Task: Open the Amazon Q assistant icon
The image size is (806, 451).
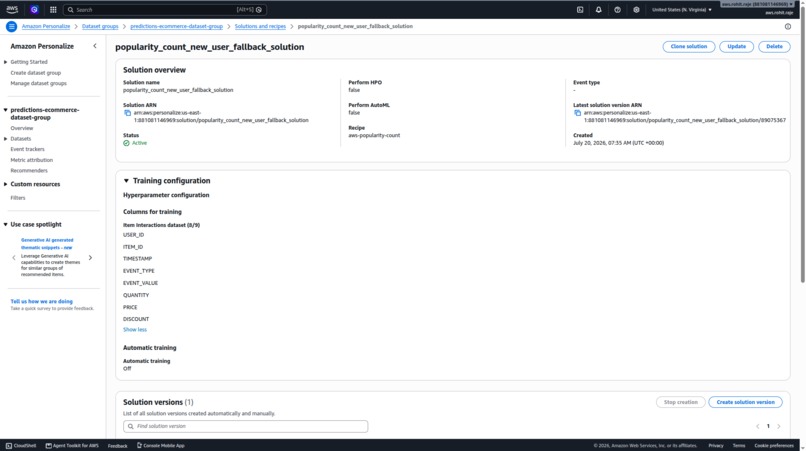Action: [x=34, y=9]
